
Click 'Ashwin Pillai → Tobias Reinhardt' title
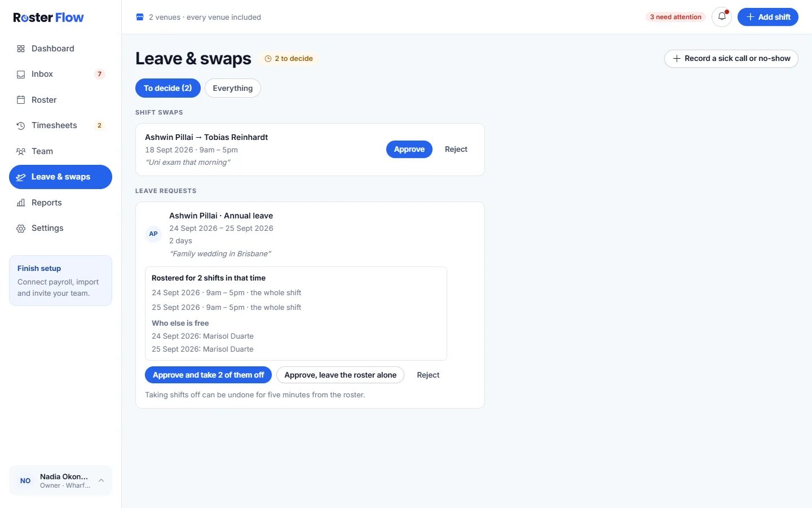point(206,137)
